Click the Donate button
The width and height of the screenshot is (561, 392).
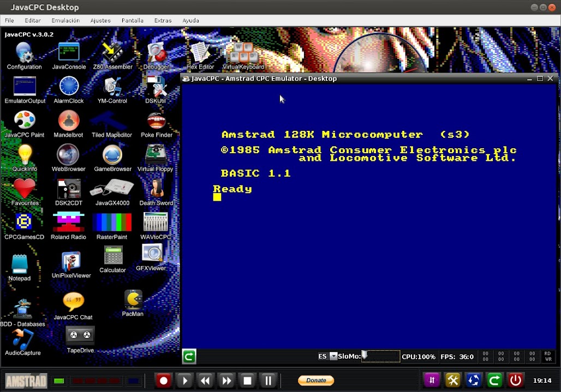click(316, 380)
